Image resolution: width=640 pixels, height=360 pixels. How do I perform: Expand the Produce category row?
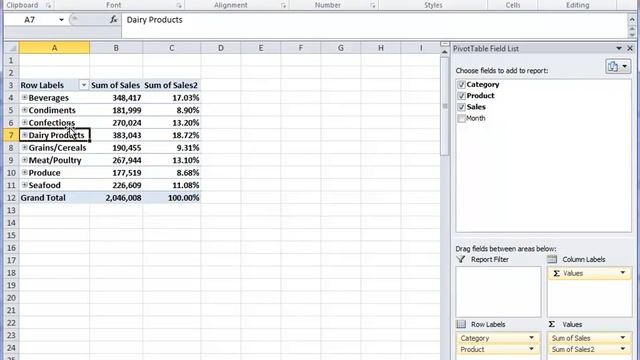24,172
